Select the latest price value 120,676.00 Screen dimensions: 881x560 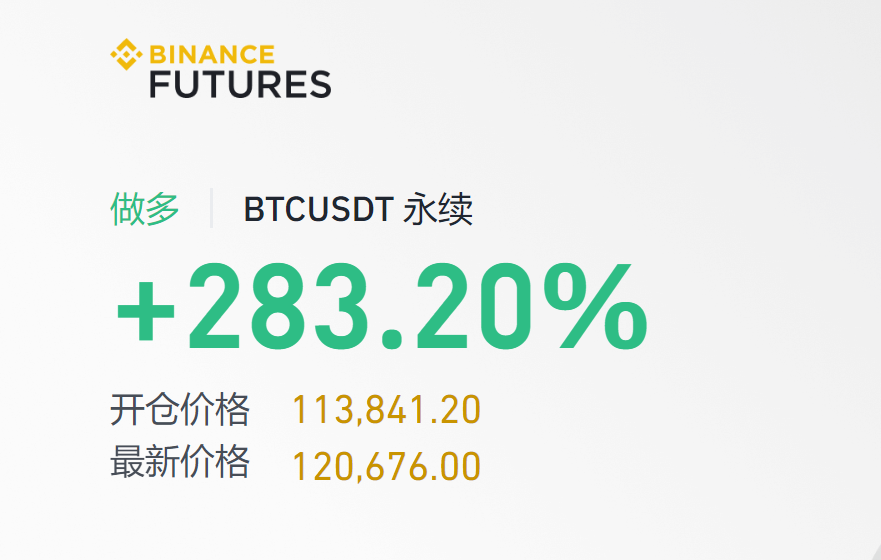pyautogui.click(x=386, y=466)
